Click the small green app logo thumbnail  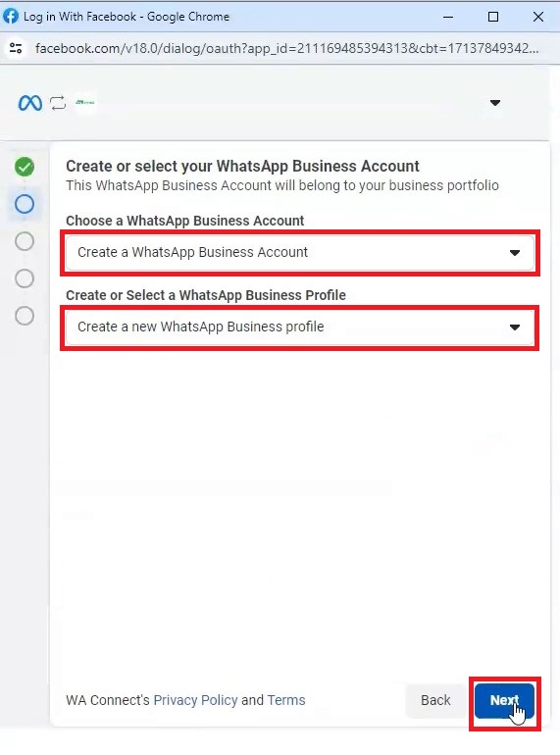pyautogui.click(x=85, y=102)
